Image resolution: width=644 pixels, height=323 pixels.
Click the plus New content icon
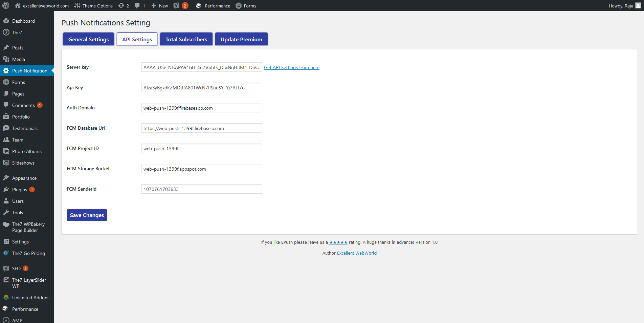pyautogui.click(x=154, y=5)
